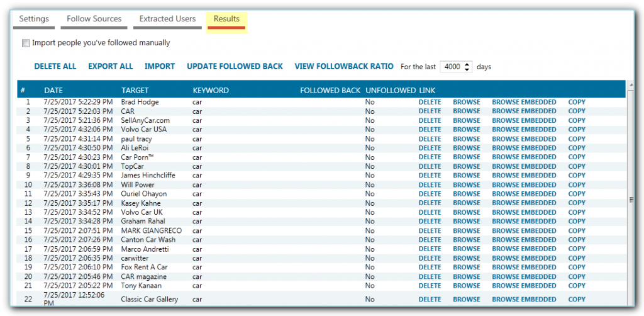Browse the Tony Kanaan profile
644x316 pixels.
coord(467,286)
